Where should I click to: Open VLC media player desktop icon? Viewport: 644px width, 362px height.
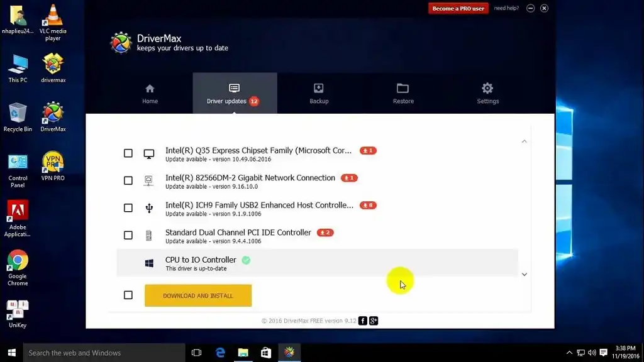click(53, 15)
